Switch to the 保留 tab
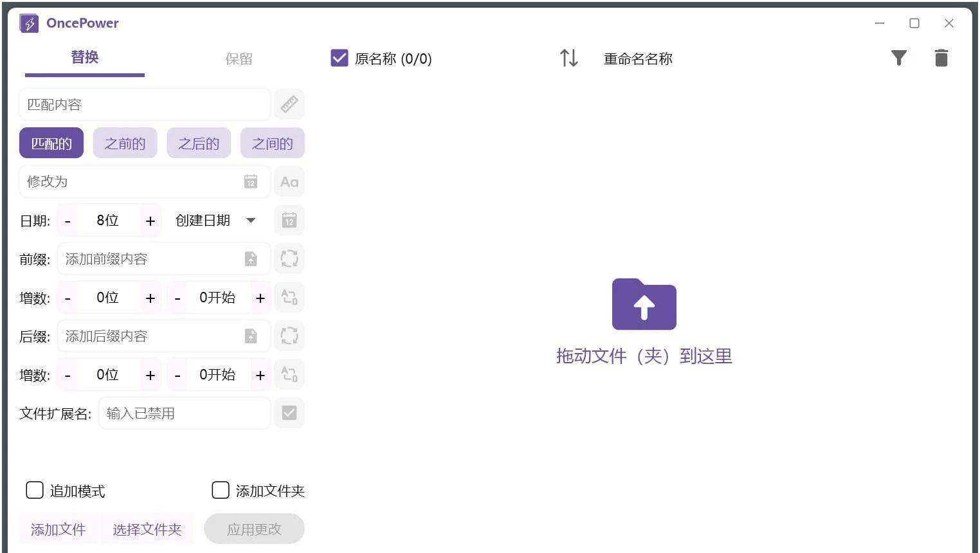This screenshot has height=553, width=980. [239, 59]
